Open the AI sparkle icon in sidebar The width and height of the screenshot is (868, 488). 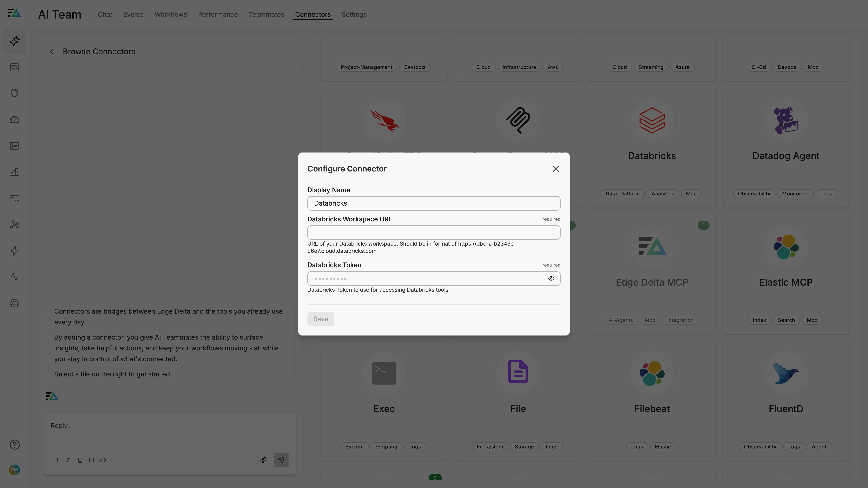[x=14, y=41]
